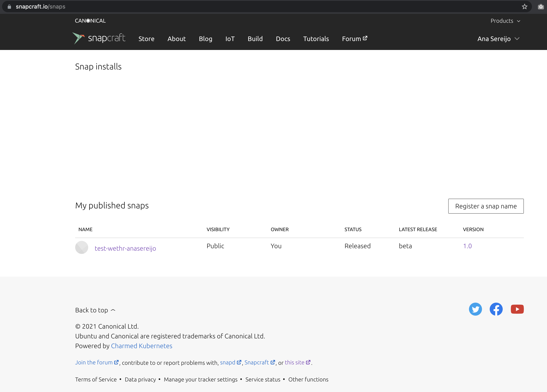Click Register a snap name button

(x=486, y=206)
